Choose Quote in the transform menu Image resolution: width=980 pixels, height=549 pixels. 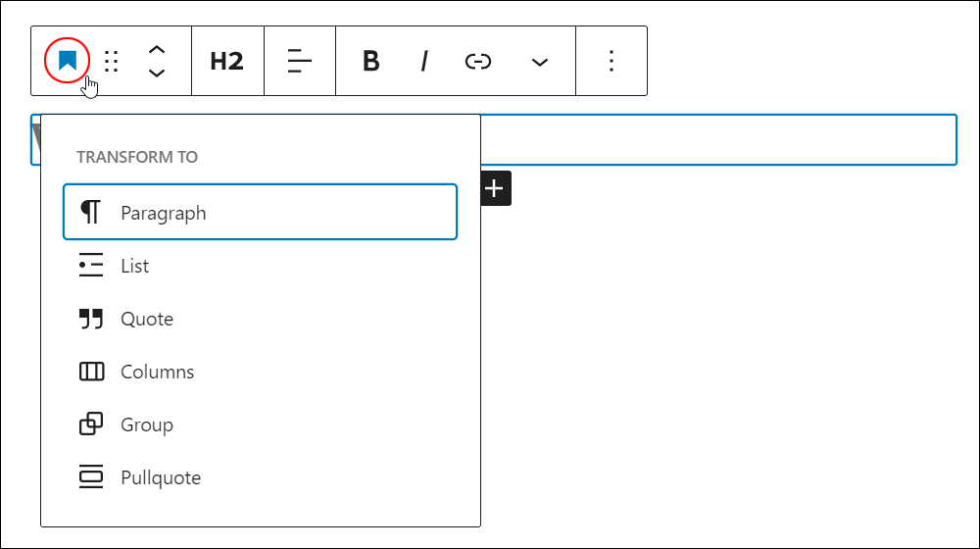(260, 319)
